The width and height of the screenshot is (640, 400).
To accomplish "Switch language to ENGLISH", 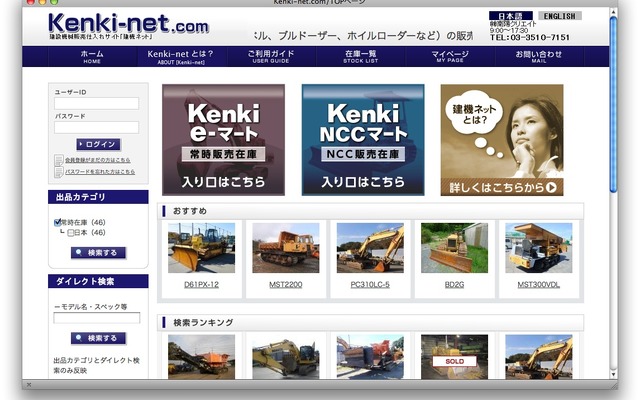I will pyautogui.click(x=559, y=16).
